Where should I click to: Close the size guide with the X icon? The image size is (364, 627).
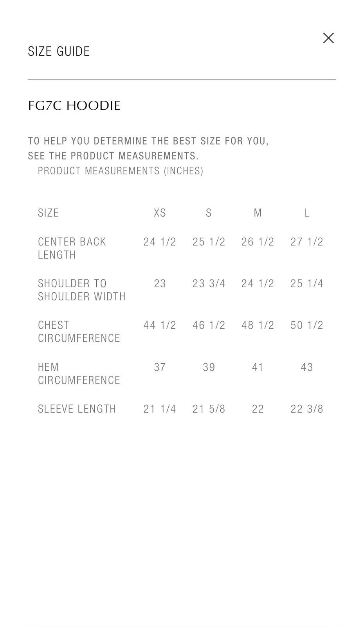[328, 38]
